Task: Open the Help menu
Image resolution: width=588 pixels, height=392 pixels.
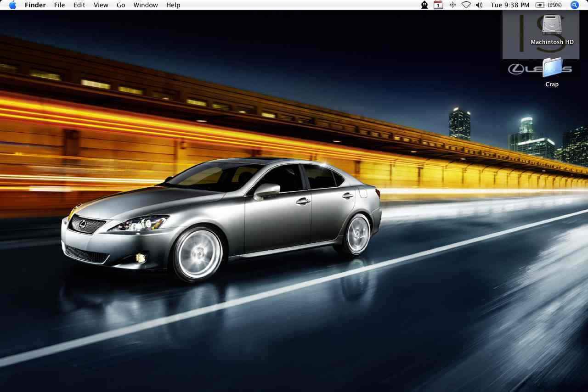Action: [x=173, y=5]
